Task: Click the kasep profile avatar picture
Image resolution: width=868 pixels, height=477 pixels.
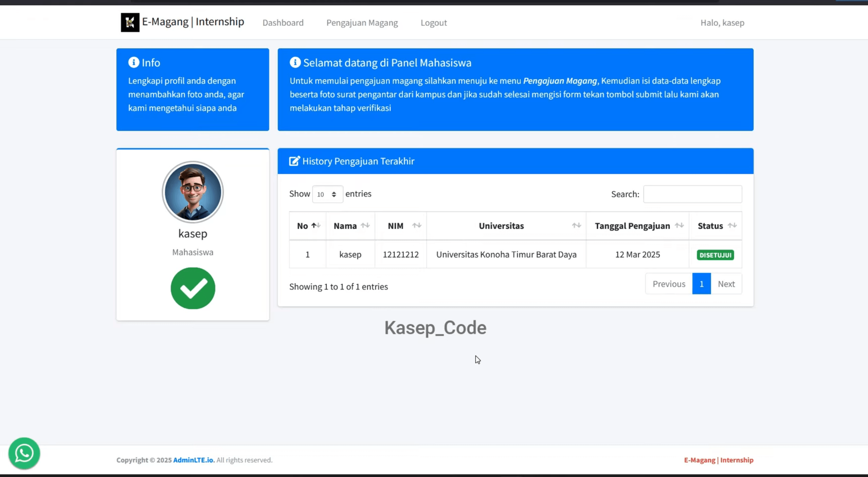Action: pos(193,192)
